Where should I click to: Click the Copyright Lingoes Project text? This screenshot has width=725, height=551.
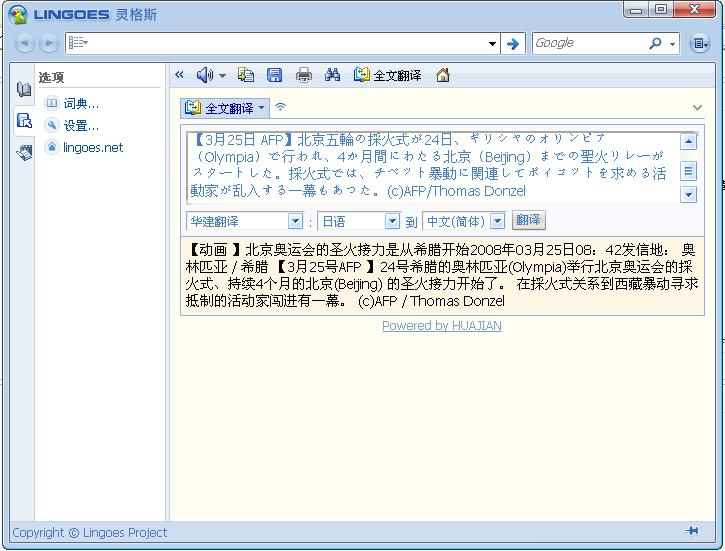[90, 533]
